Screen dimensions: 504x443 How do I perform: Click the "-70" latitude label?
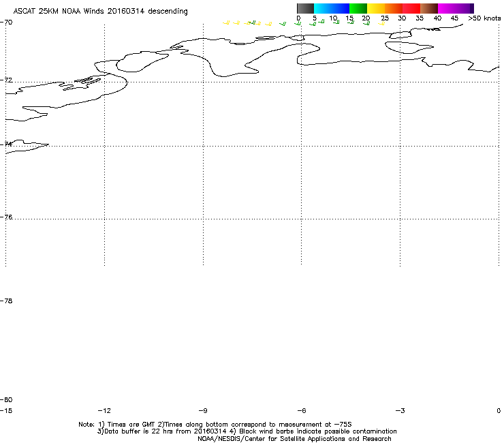[6, 22]
